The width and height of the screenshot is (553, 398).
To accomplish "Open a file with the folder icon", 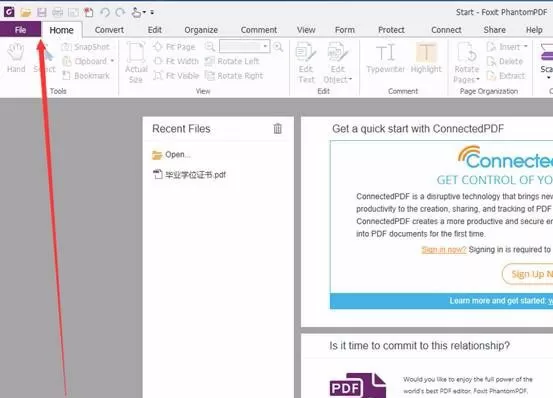I will pos(25,13).
